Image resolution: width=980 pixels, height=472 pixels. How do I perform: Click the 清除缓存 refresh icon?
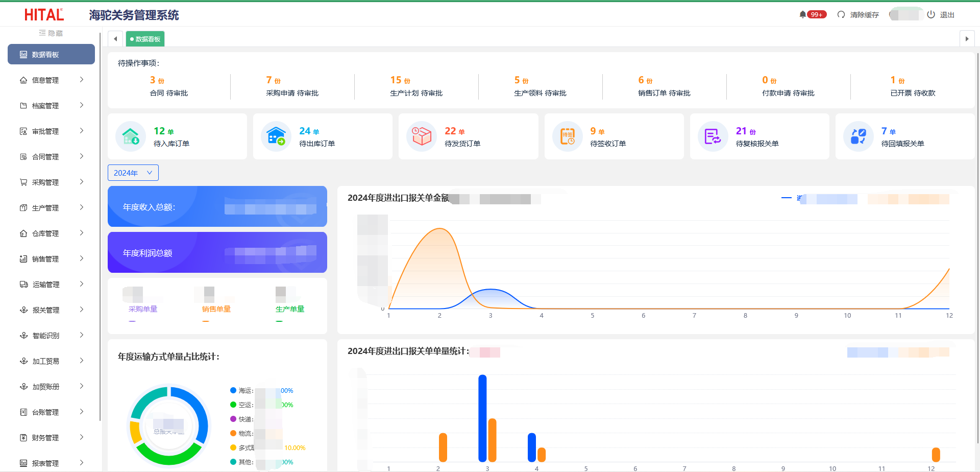coord(841,14)
